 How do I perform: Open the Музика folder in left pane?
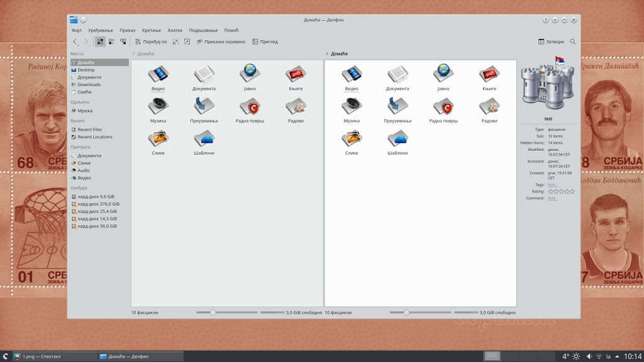[x=158, y=109]
